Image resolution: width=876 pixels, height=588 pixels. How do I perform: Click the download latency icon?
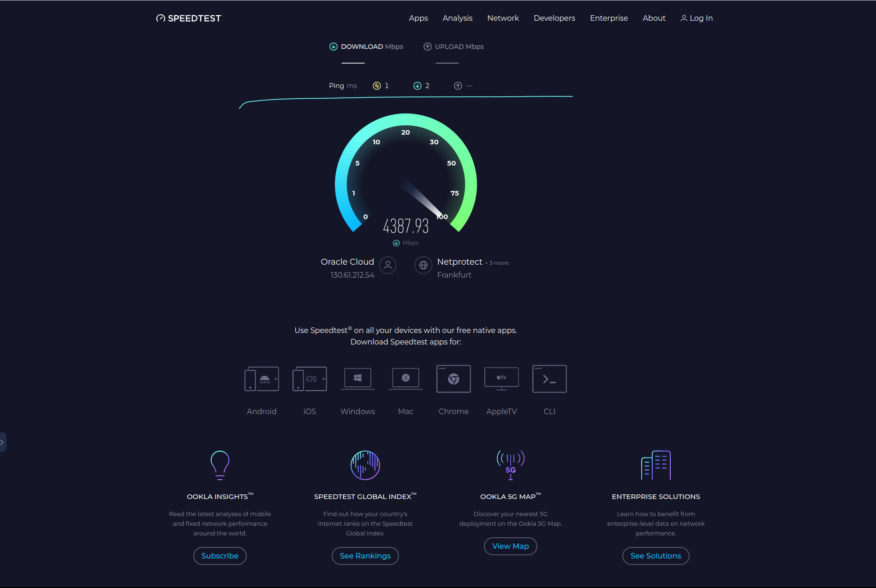pos(417,86)
